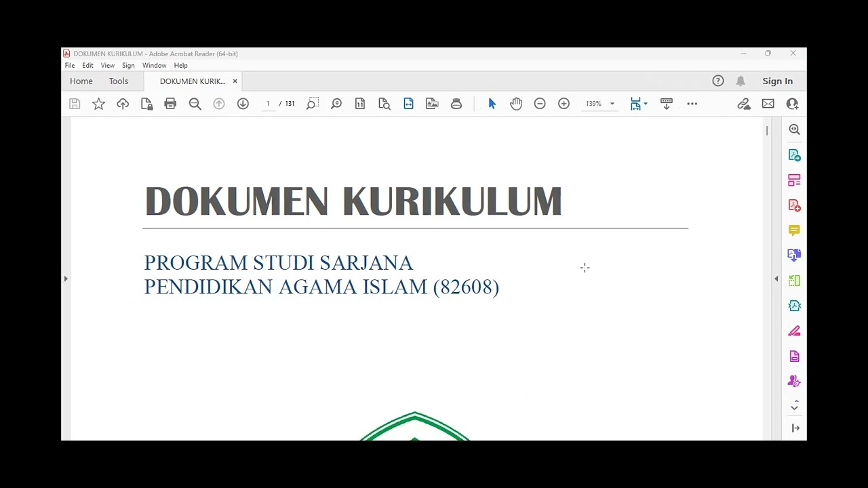The image size is (868, 488).
Task: Share a link to this file
Action: (x=744, y=104)
